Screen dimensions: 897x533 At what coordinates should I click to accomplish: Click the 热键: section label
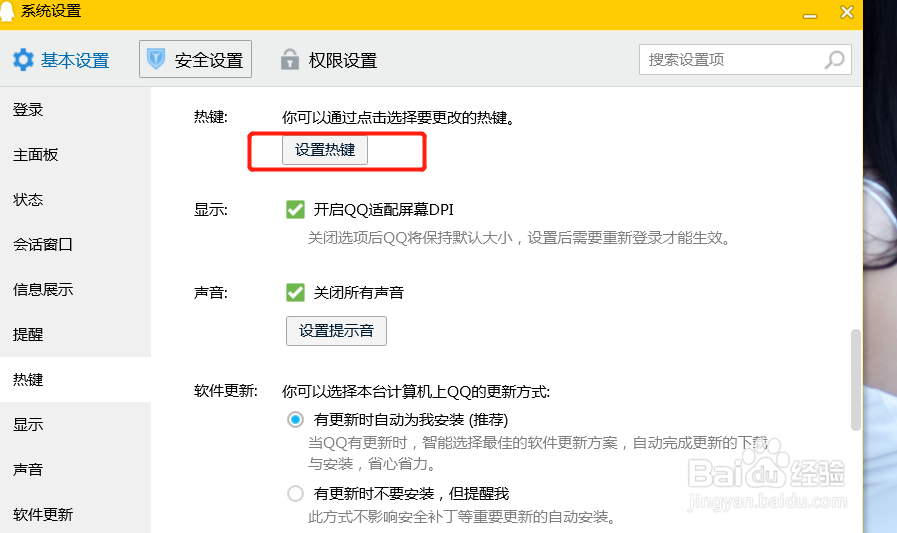coord(211,117)
